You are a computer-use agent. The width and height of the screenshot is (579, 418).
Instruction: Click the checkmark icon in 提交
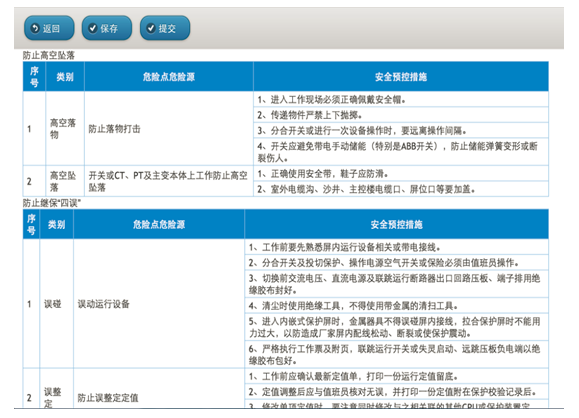[151, 28]
